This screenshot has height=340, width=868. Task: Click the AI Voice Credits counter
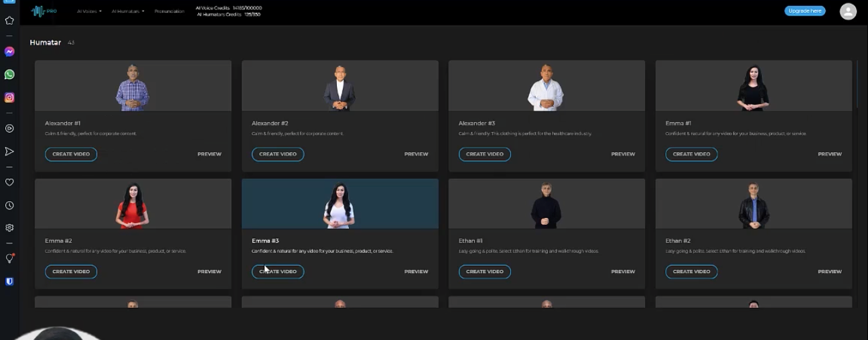[x=228, y=8]
